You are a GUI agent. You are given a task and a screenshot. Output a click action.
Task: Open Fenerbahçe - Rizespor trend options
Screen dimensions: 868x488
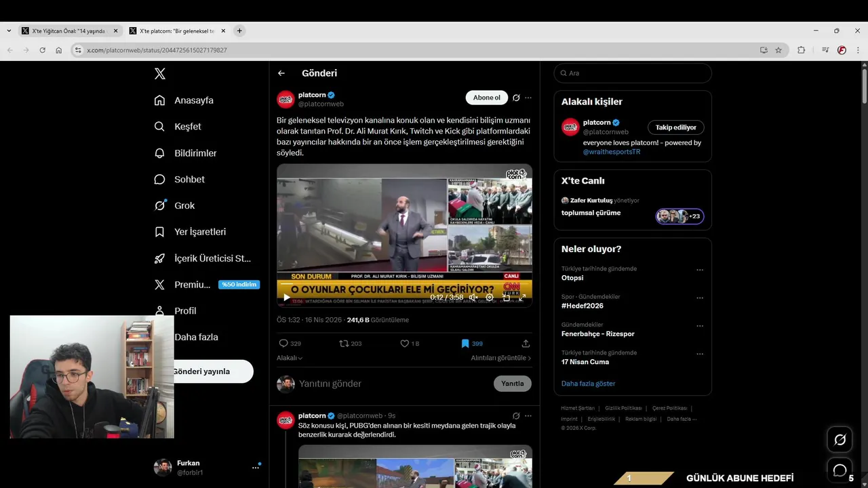point(700,326)
